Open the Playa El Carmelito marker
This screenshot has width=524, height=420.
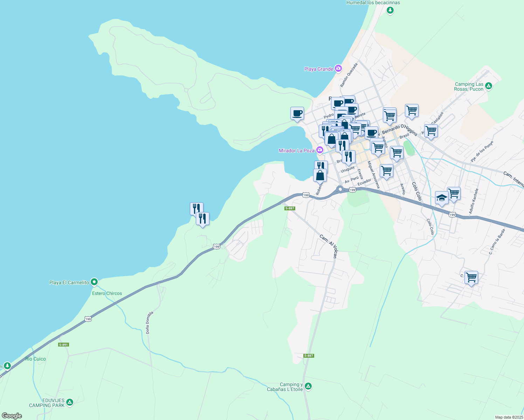pos(94,282)
